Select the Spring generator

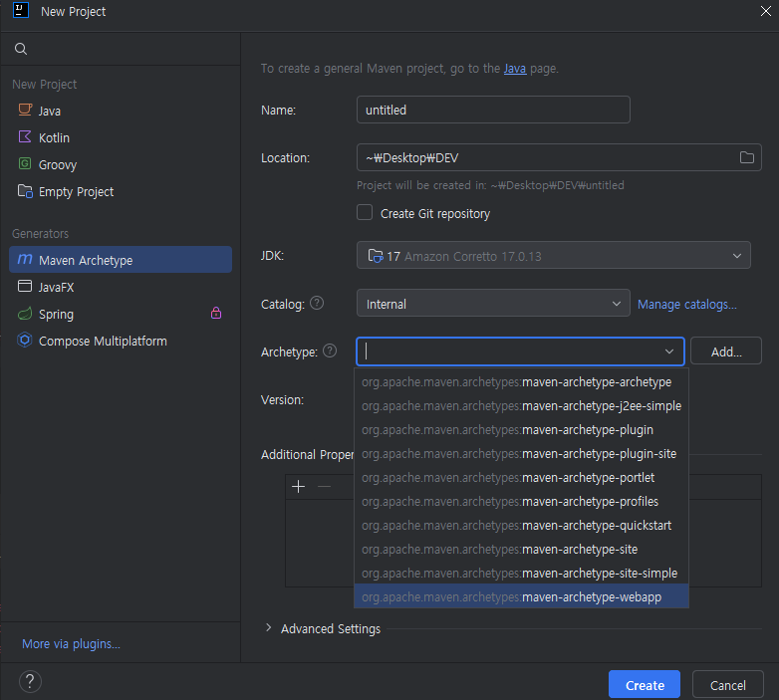pyautogui.click(x=121, y=314)
